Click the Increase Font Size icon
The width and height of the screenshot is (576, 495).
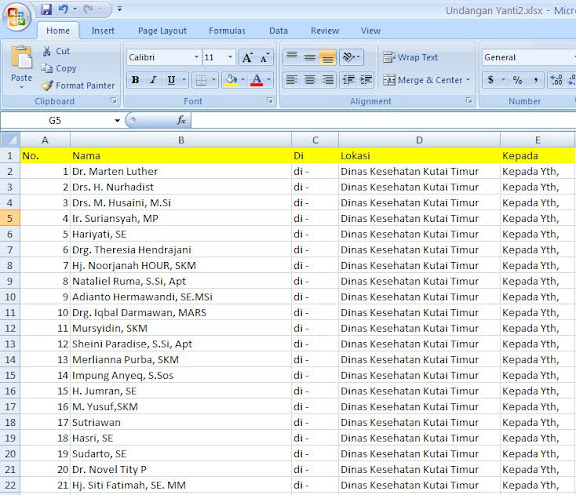point(247,58)
